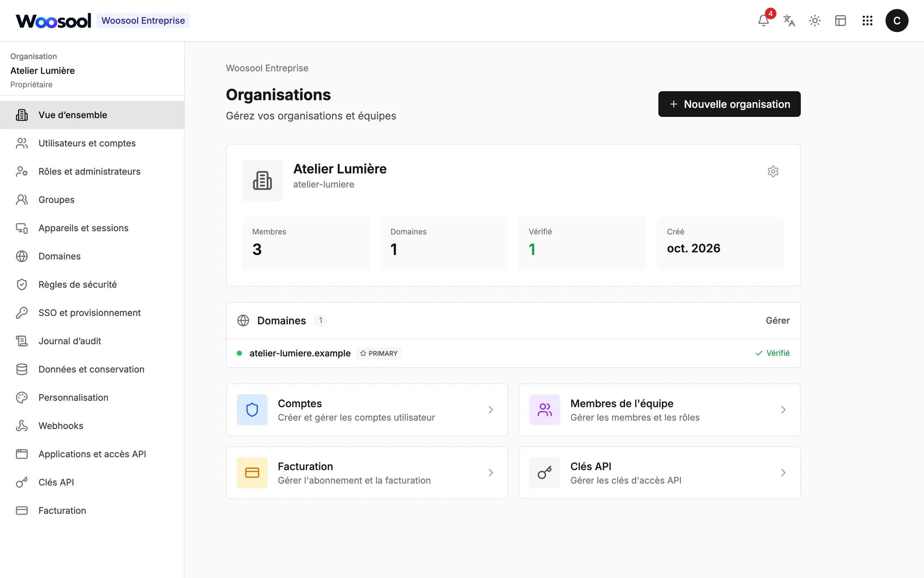
Task: Open Données et conservation
Action: tap(92, 369)
